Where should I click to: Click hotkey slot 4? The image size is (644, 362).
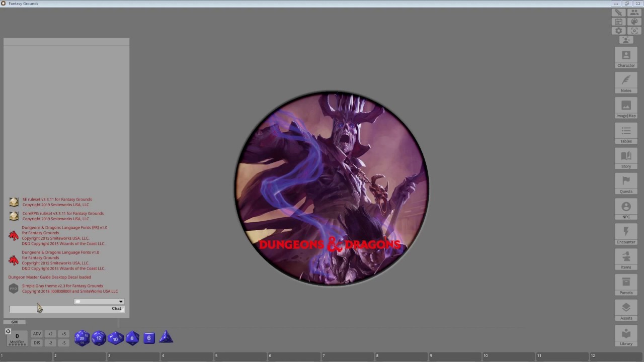click(x=188, y=356)
